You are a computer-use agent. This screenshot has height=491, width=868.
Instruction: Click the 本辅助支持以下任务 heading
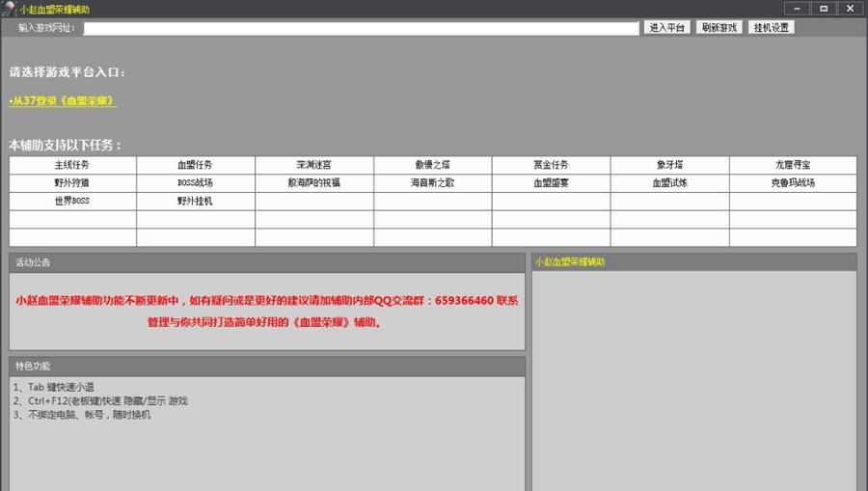pyautogui.click(x=66, y=145)
